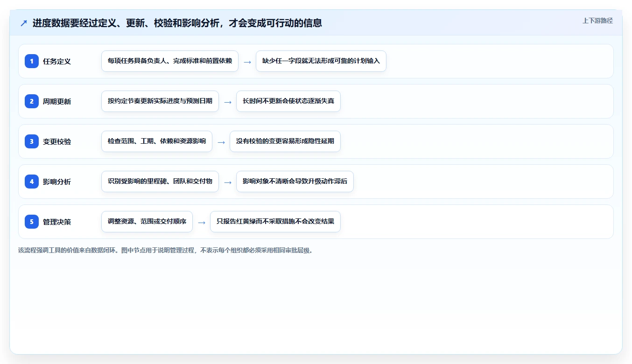Click the arrow in the 任务定义 row
Image resolution: width=632 pixels, height=364 pixels.
pyautogui.click(x=247, y=62)
